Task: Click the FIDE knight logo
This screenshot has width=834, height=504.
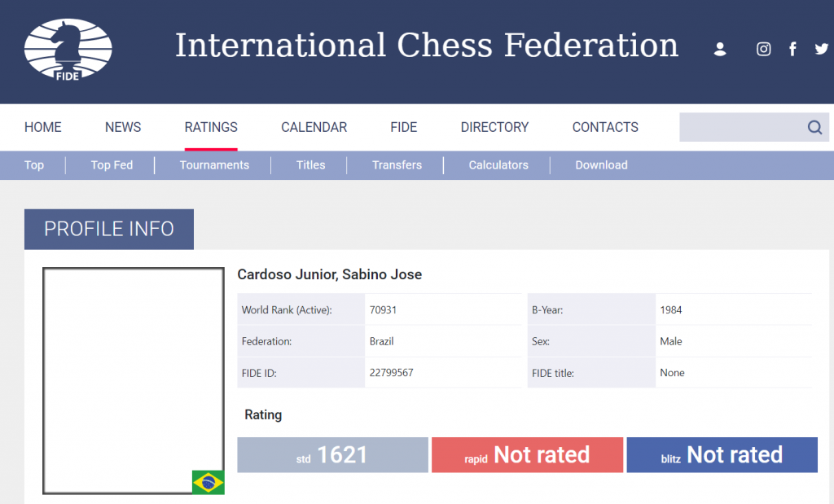Action: click(68, 50)
